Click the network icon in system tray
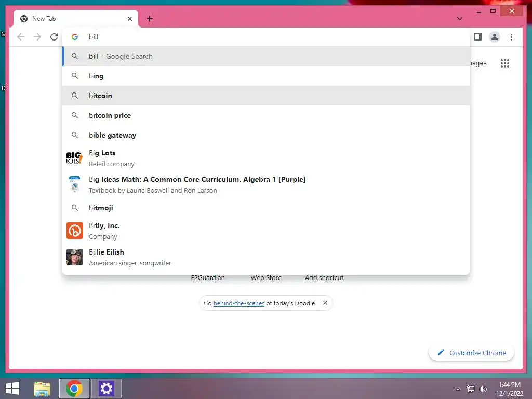Screen dimensions: 532x399 [471, 389]
